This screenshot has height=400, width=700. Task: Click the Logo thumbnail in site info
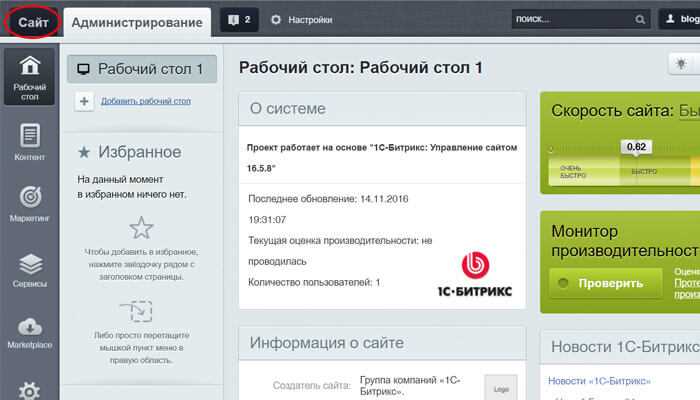(x=501, y=388)
